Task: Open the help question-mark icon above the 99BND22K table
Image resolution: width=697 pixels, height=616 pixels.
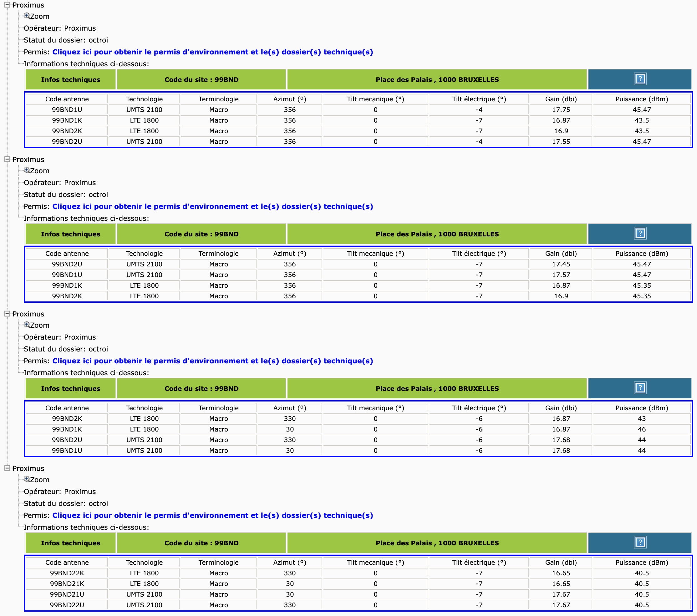Action: (x=640, y=543)
